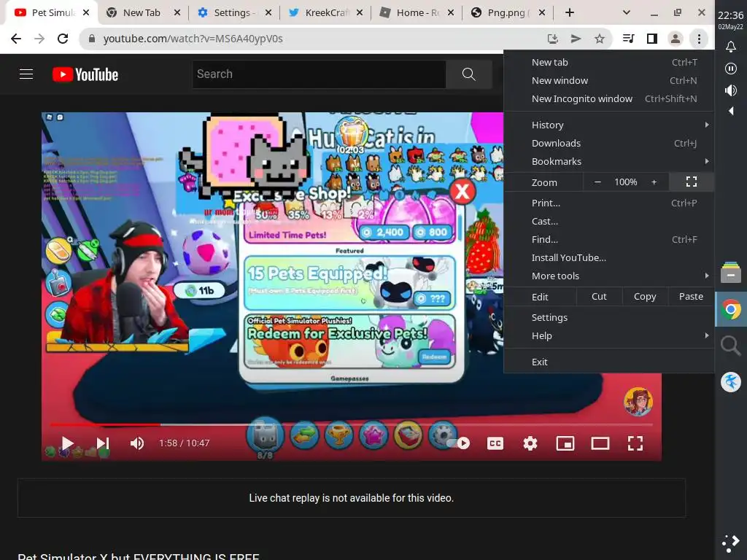Select New window in Chrome menu

(609, 80)
